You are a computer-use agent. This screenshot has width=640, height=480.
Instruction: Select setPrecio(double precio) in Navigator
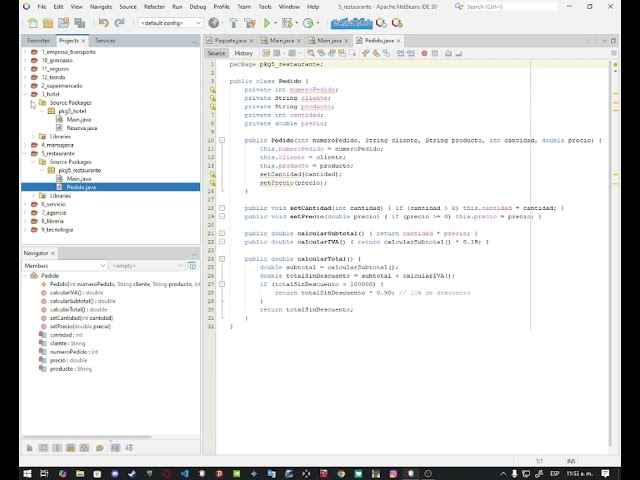pyautogui.click(x=80, y=327)
